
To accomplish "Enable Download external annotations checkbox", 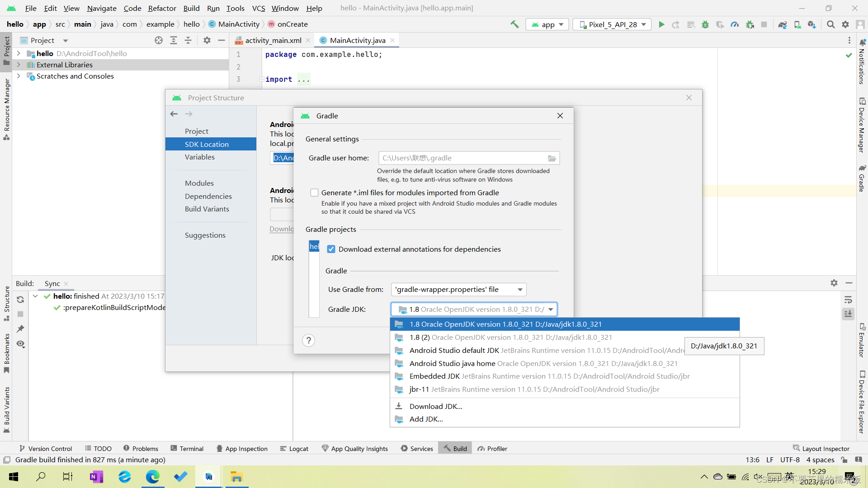I will pos(331,249).
